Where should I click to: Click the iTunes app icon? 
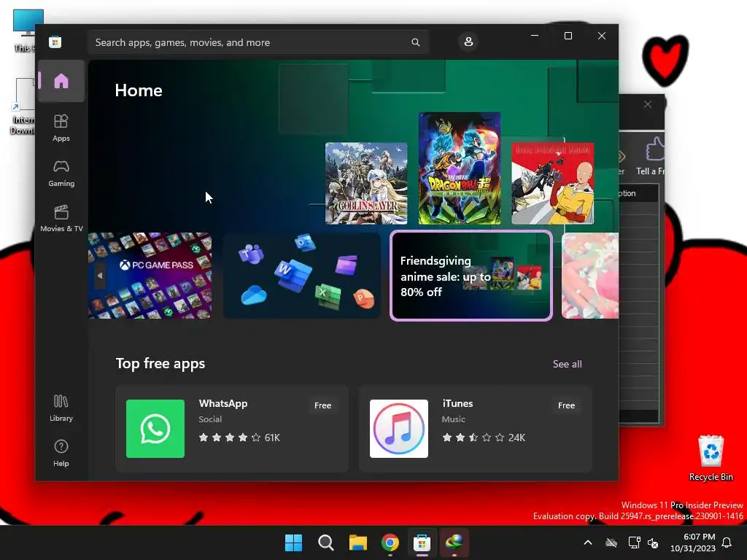click(399, 429)
